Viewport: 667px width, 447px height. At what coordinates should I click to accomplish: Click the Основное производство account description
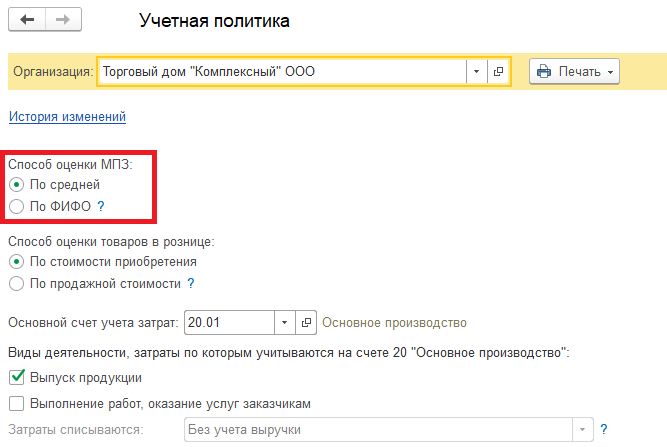[x=394, y=323]
